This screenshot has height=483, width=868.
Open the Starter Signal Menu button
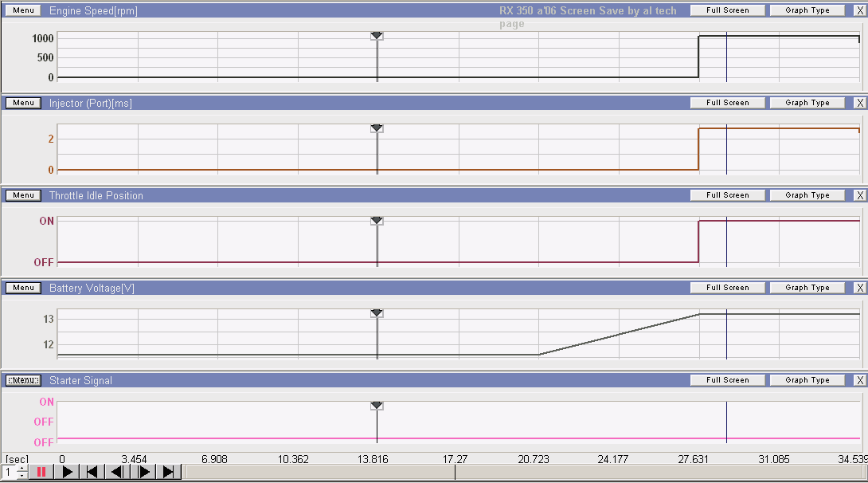coord(23,380)
